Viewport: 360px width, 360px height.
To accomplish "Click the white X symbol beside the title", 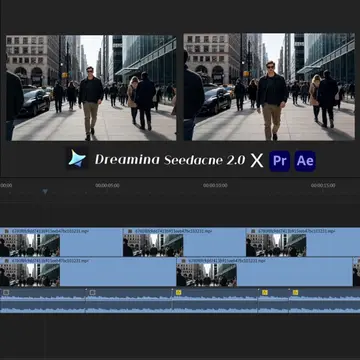I will 257,161.
